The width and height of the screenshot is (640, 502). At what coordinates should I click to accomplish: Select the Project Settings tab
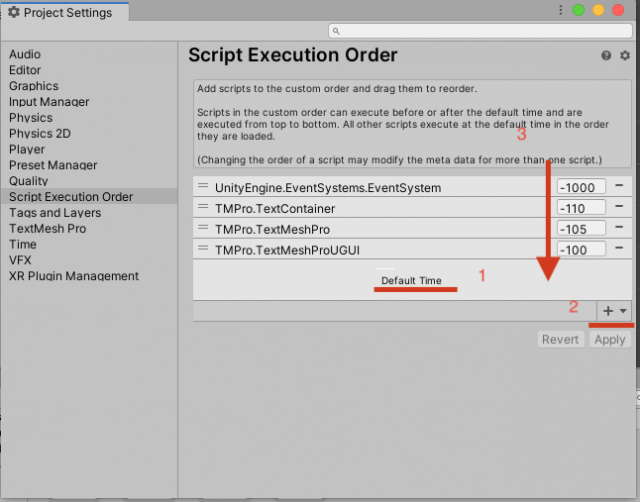click(x=63, y=12)
